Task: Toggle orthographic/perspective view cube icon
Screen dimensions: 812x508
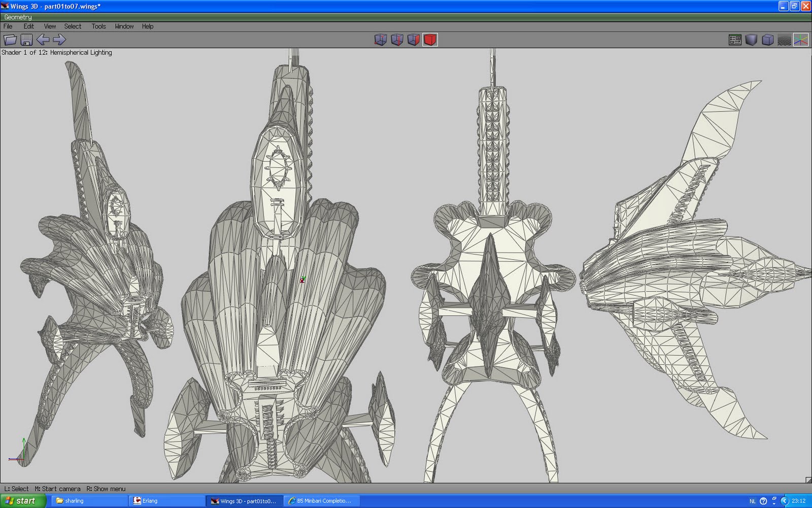Action: [x=768, y=40]
